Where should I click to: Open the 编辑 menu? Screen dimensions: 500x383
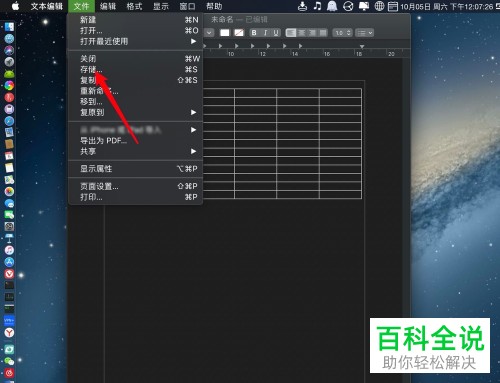pos(108,6)
